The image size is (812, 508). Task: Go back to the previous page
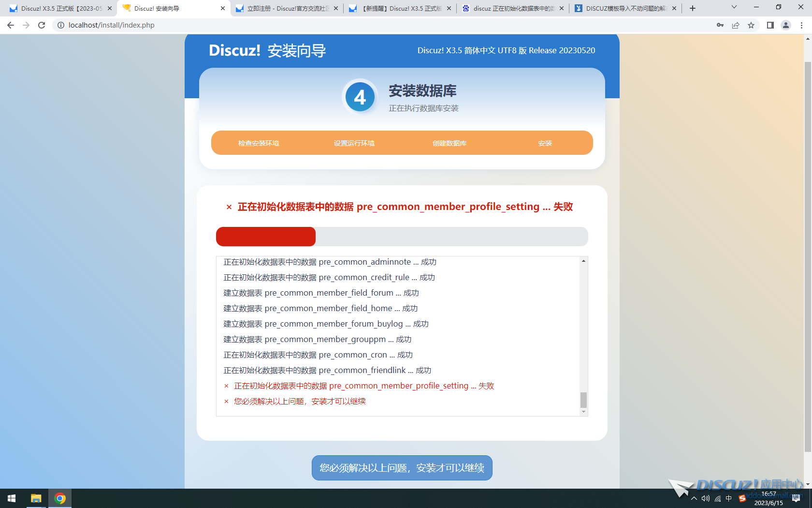click(x=11, y=25)
